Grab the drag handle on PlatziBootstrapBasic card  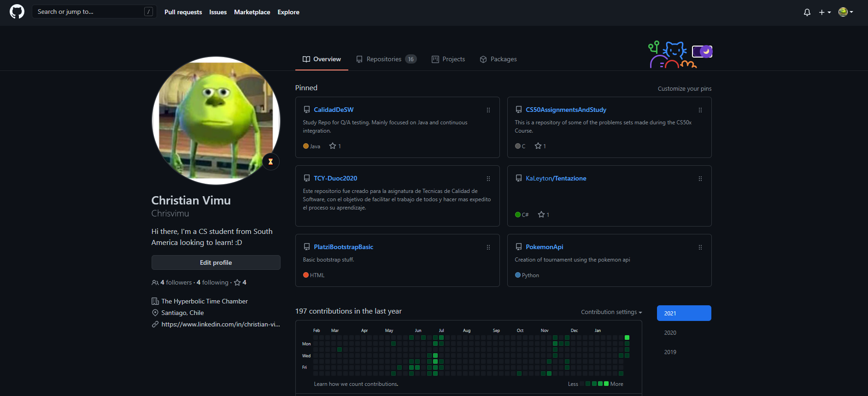[x=488, y=247]
